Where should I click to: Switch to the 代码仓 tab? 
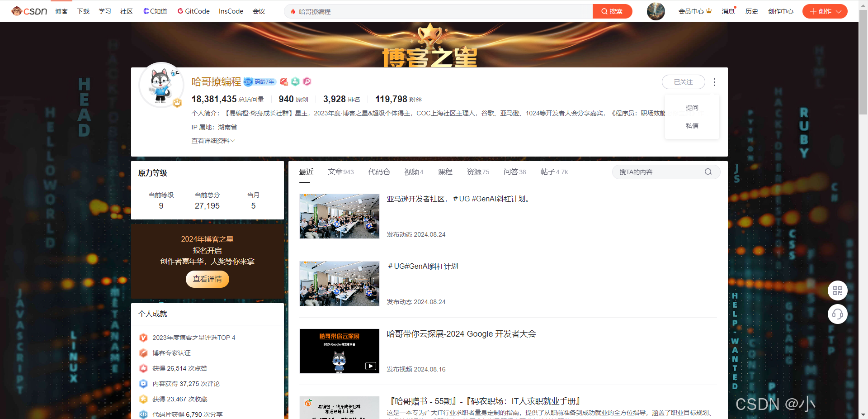pos(379,172)
